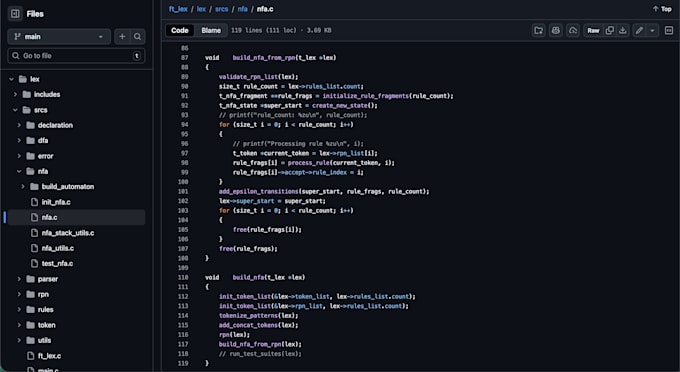Viewport: 680px width, 372px height.
Task: Open the main branch dropdown
Action: [x=59, y=37]
